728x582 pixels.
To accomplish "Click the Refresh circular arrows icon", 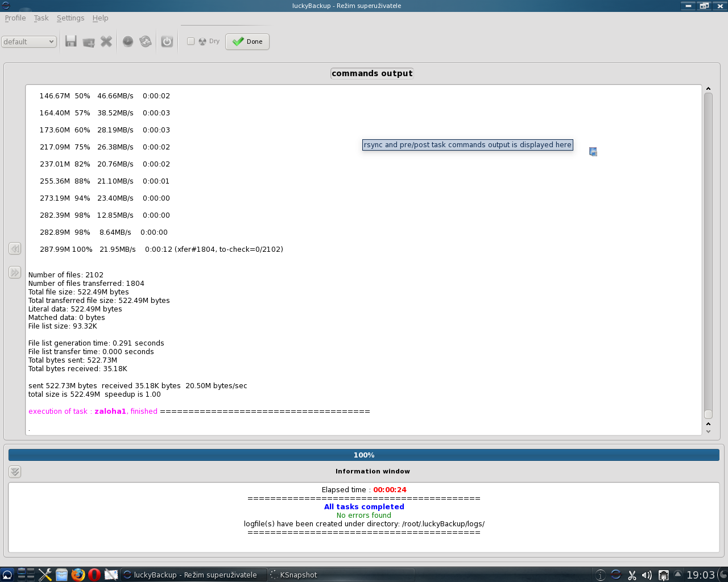I will click(x=146, y=41).
